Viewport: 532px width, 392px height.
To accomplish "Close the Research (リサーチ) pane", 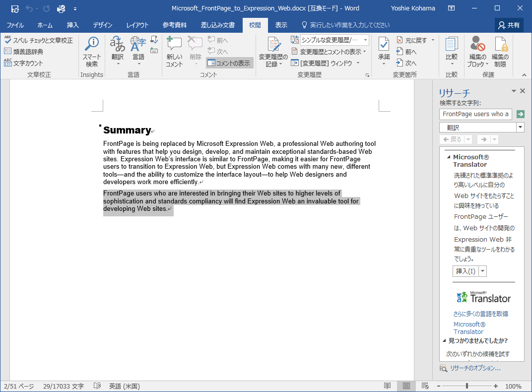I will [x=523, y=91].
